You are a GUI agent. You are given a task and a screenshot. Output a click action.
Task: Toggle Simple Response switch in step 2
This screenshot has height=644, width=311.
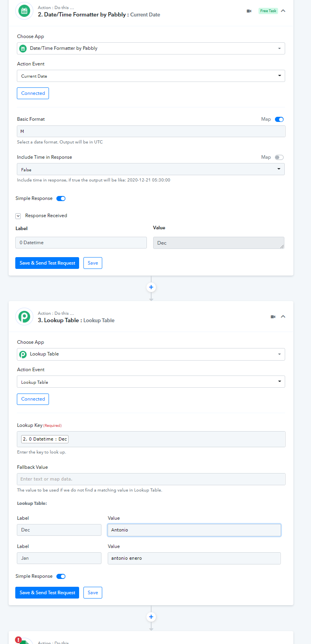(61, 198)
